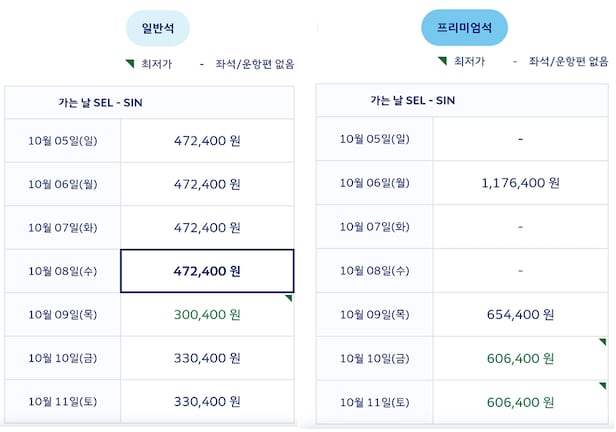Pick premium fare 606,400 원 on 10월 11일(토)
This screenshot has height=432, width=616.
point(520,401)
